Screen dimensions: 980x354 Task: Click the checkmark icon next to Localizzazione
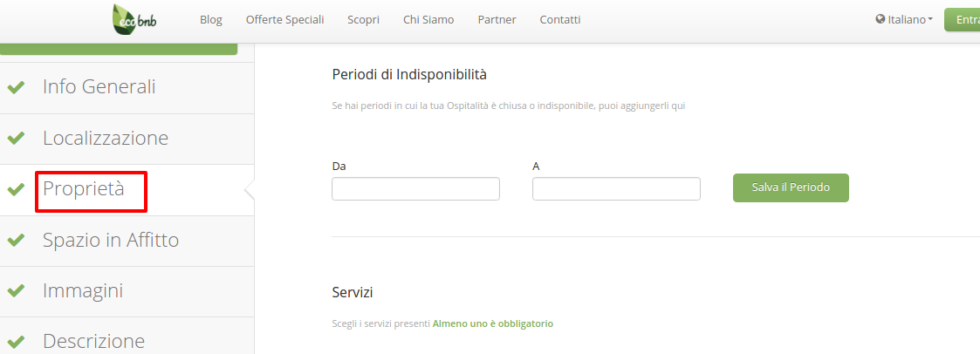pyautogui.click(x=16, y=139)
